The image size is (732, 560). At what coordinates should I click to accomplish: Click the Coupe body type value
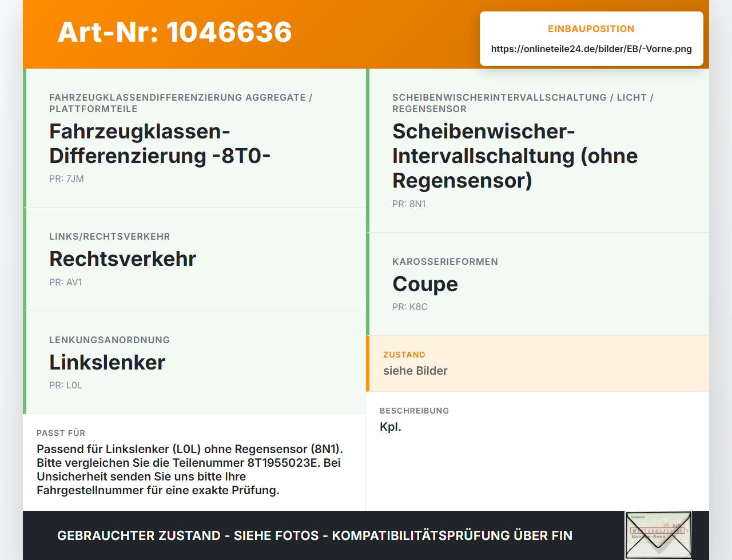(x=425, y=284)
